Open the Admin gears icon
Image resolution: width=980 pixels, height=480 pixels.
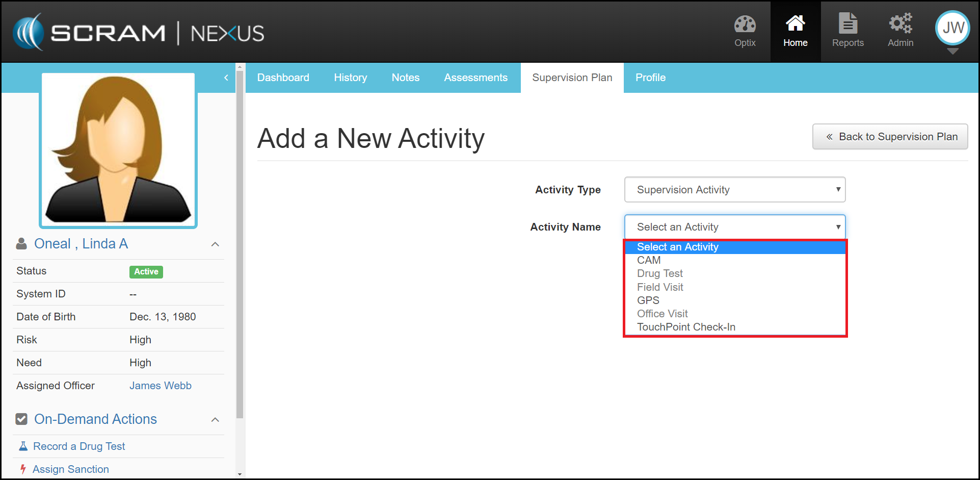[900, 24]
